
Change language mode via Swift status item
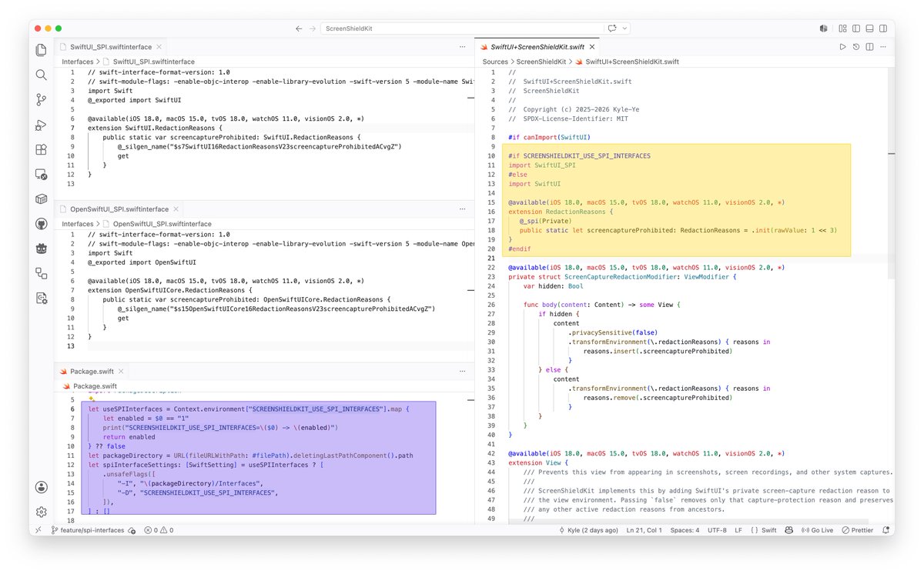click(768, 529)
